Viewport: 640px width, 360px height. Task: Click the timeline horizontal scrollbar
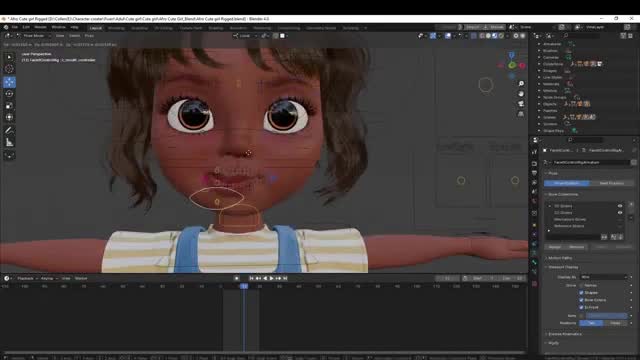click(x=264, y=352)
